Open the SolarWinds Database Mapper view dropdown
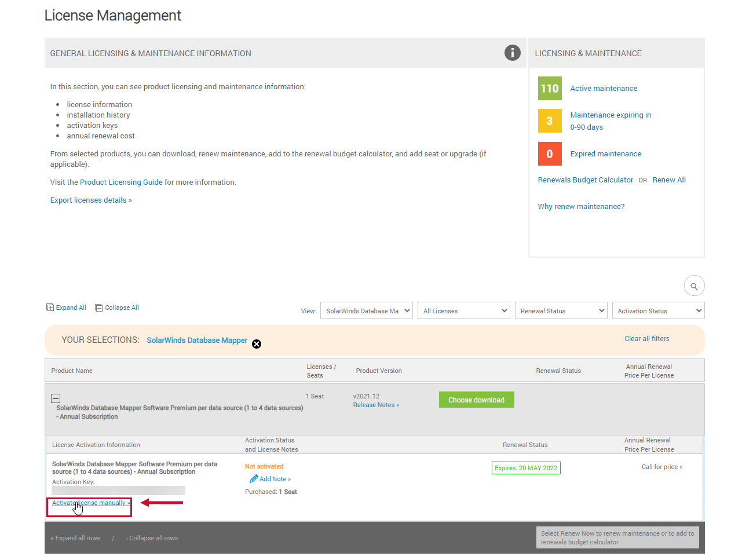 [x=367, y=310]
